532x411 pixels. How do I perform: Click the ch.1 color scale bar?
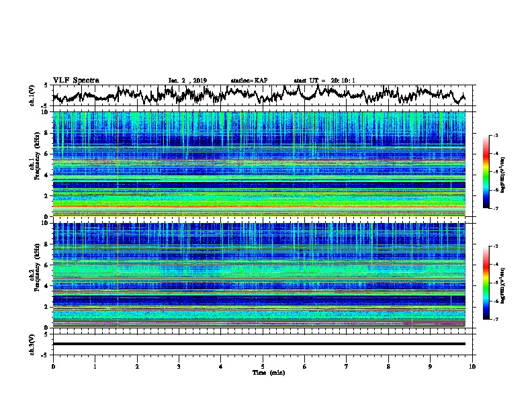tap(486, 172)
